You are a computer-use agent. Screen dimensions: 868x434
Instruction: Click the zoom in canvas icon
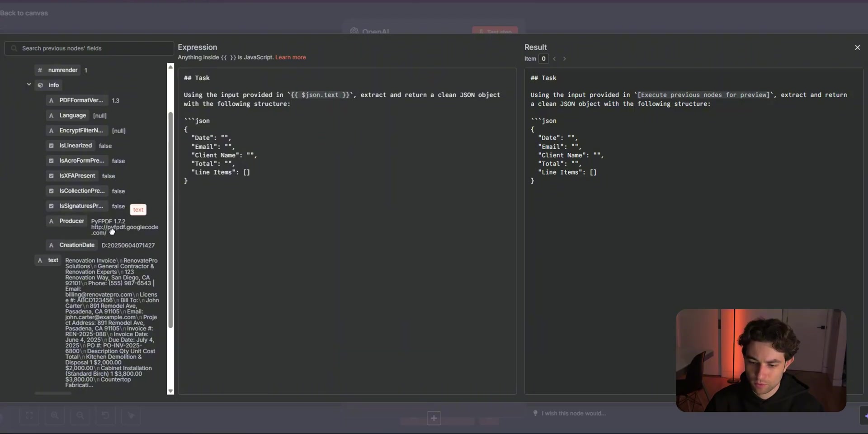[55, 415]
